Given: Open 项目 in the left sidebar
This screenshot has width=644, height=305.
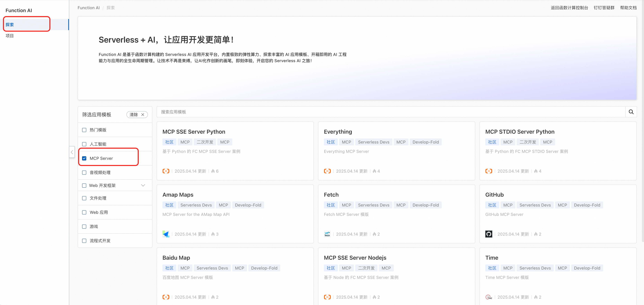Looking at the screenshot, I should click(x=10, y=36).
